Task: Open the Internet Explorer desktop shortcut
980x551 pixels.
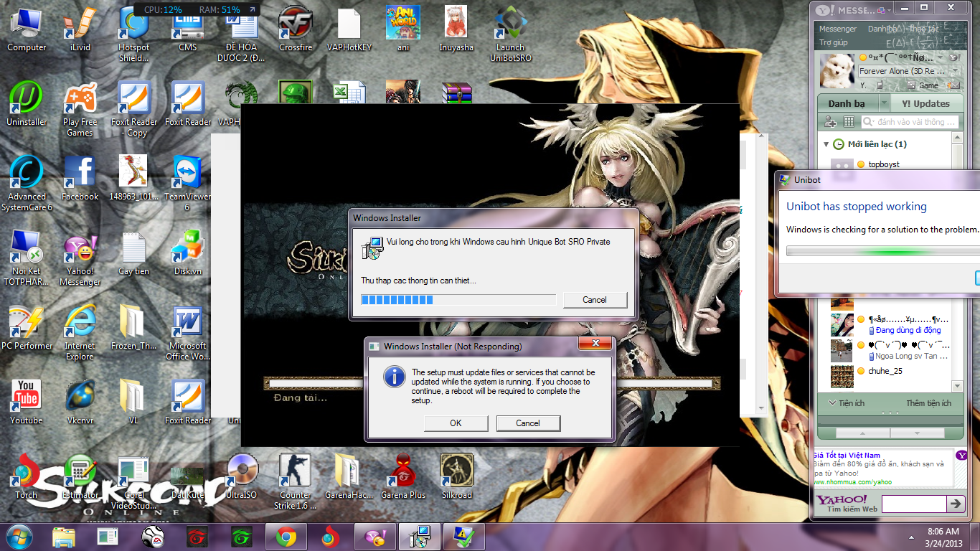Action: 80,333
